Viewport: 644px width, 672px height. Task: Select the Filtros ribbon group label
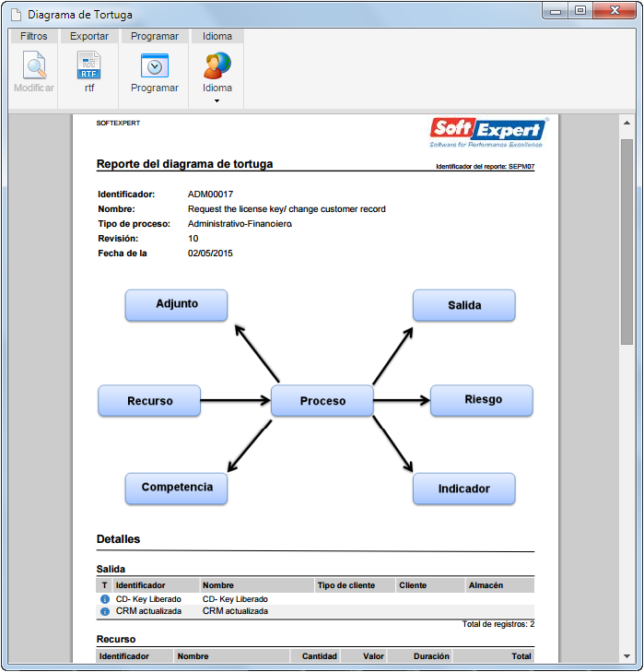[33, 37]
